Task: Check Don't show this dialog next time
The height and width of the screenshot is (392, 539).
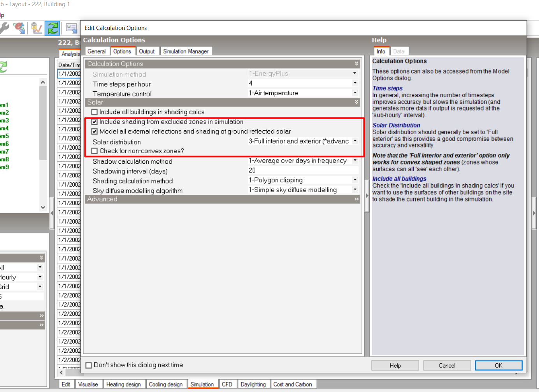Action: pyautogui.click(x=89, y=366)
